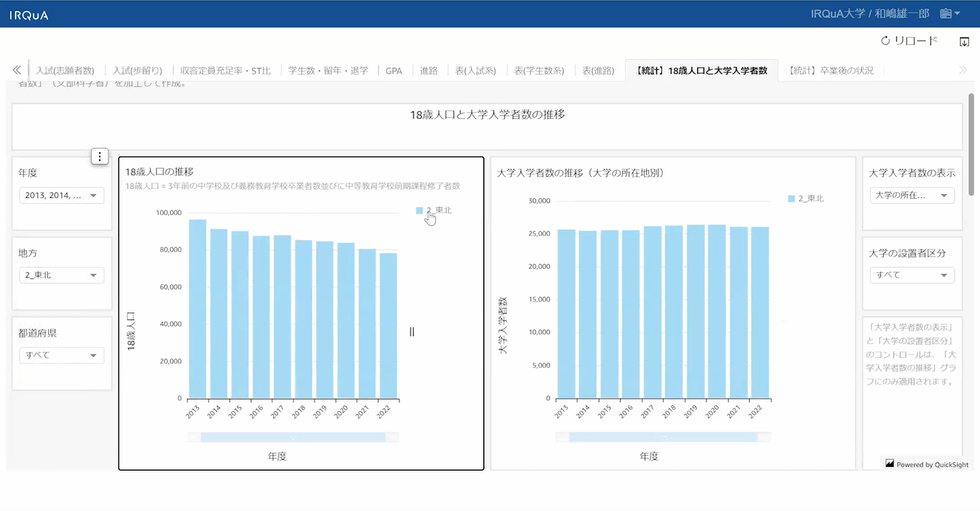Open the 大学の設置者区分 dropdown
980x511 pixels.
pyautogui.click(x=911, y=276)
